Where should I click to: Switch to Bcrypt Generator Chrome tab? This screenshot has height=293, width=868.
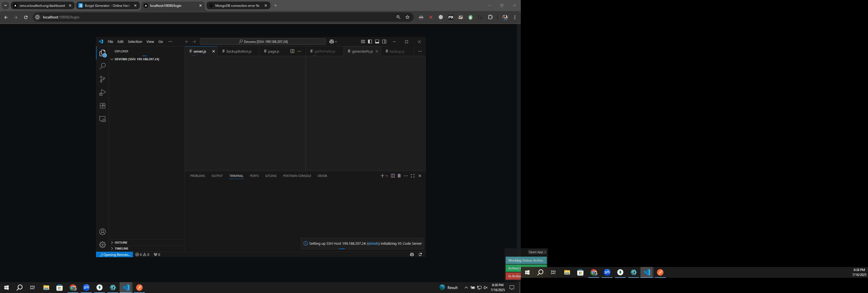[107, 6]
